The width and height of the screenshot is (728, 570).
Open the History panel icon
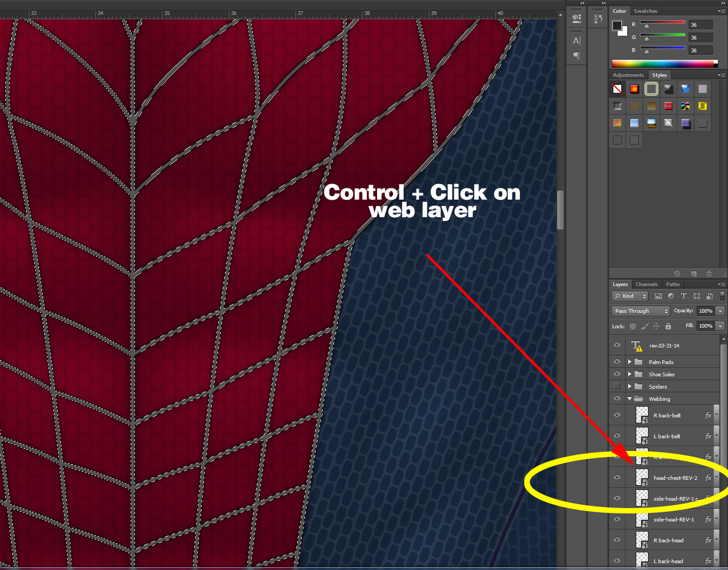point(598,19)
